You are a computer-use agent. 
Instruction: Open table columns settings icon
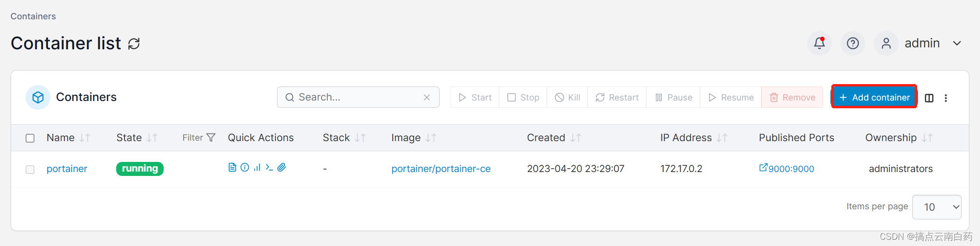coord(929,98)
